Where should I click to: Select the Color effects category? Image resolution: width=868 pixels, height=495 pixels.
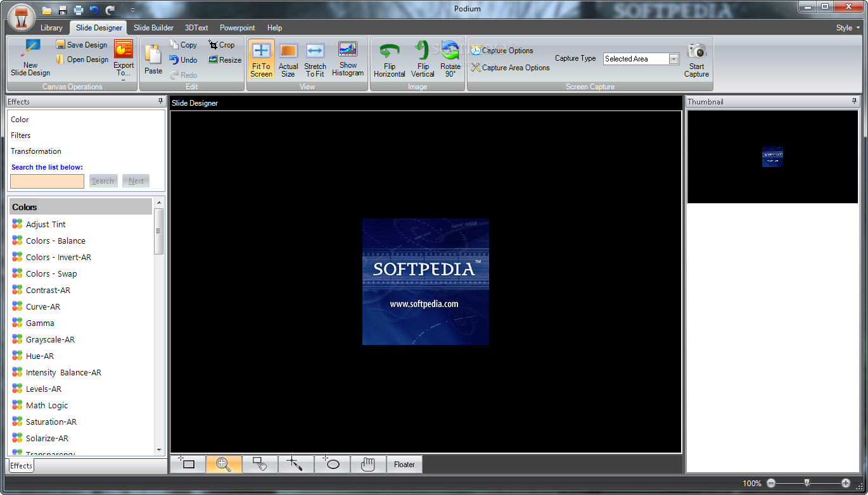pyautogui.click(x=20, y=120)
